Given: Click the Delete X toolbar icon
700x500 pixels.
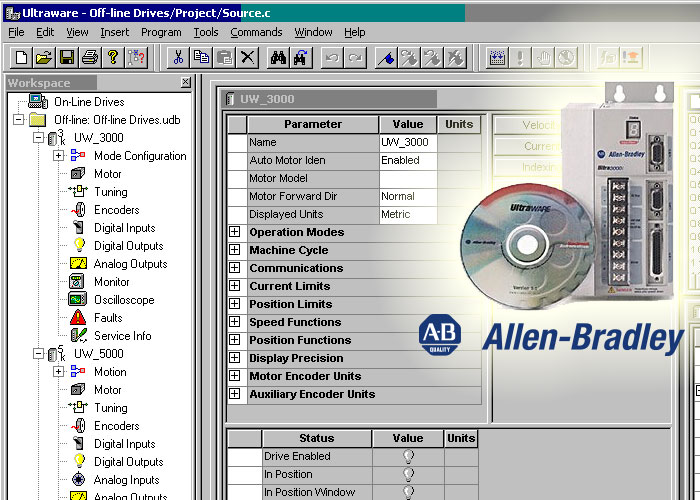Looking at the screenshot, I should pos(248,58).
